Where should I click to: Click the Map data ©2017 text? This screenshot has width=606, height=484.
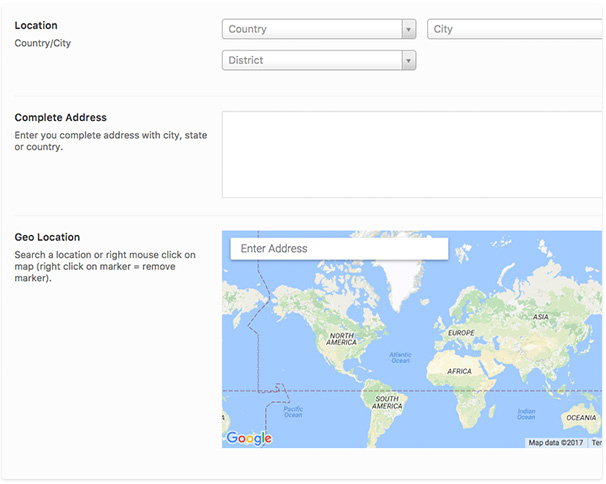click(556, 442)
